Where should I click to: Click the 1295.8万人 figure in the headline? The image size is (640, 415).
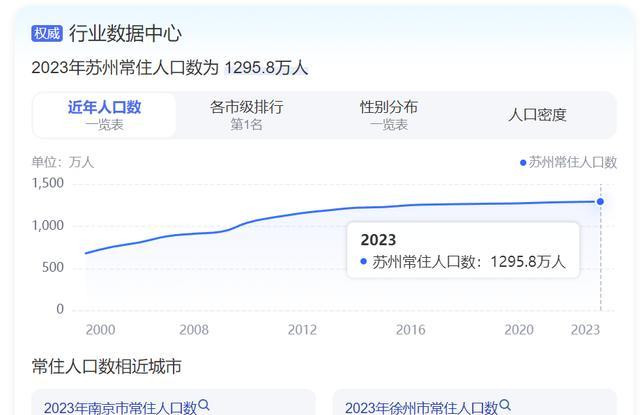click(266, 67)
